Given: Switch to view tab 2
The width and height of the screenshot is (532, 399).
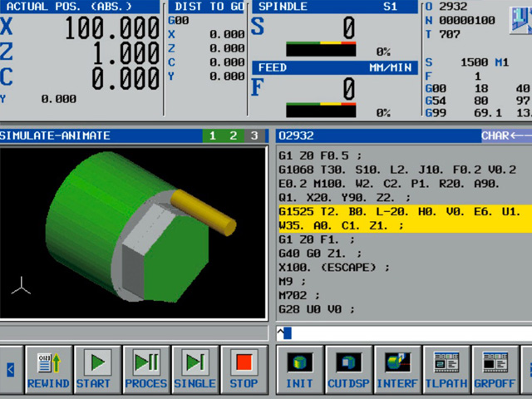Looking at the screenshot, I should tap(234, 136).
